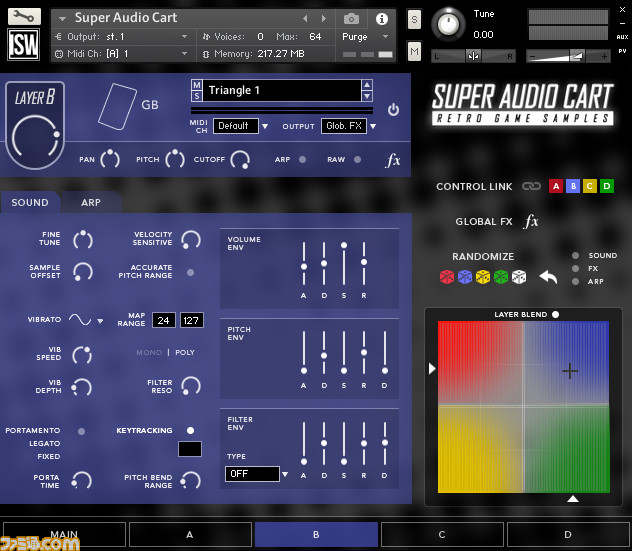Open the Filter Type OFF dropdown
This screenshot has width=632, height=551.
pyautogui.click(x=285, y=474)
